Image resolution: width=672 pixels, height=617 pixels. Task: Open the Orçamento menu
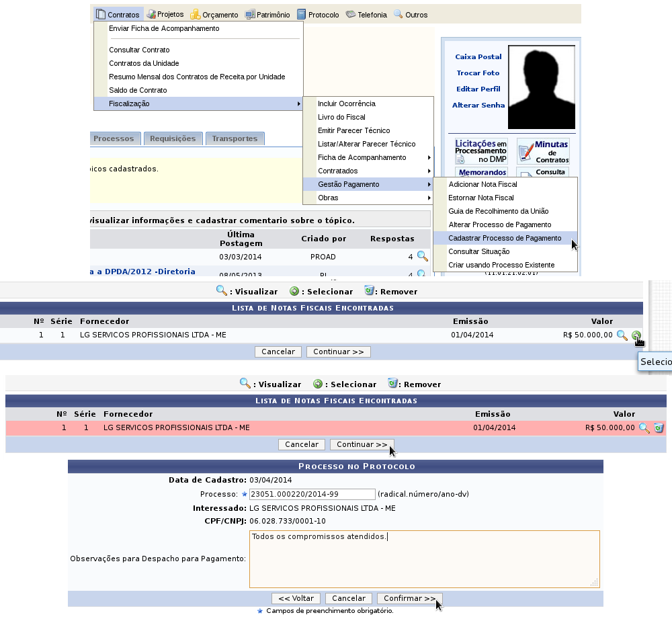click(x=214, y=15)
